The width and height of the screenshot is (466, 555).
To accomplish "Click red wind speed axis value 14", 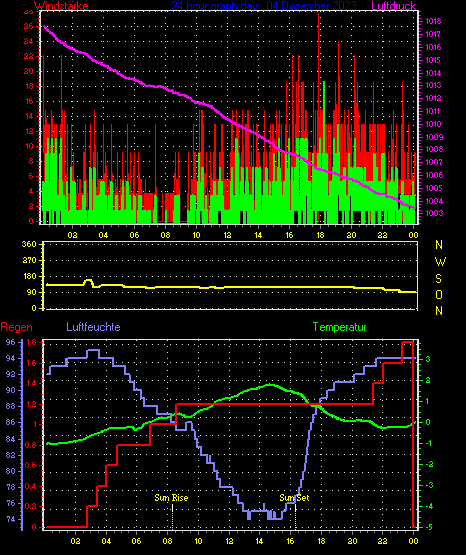I will coord(29,116).
